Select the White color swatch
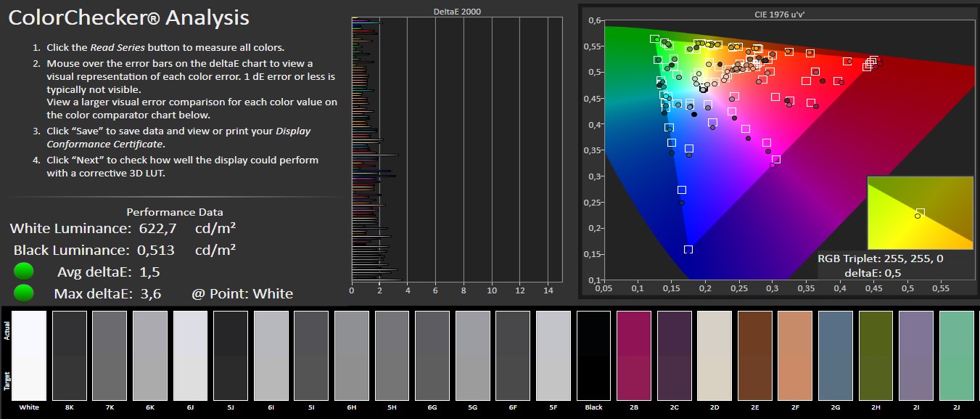The height and width of the screenshot is (419, 980). pyautogui.click(x=30, y=356)
